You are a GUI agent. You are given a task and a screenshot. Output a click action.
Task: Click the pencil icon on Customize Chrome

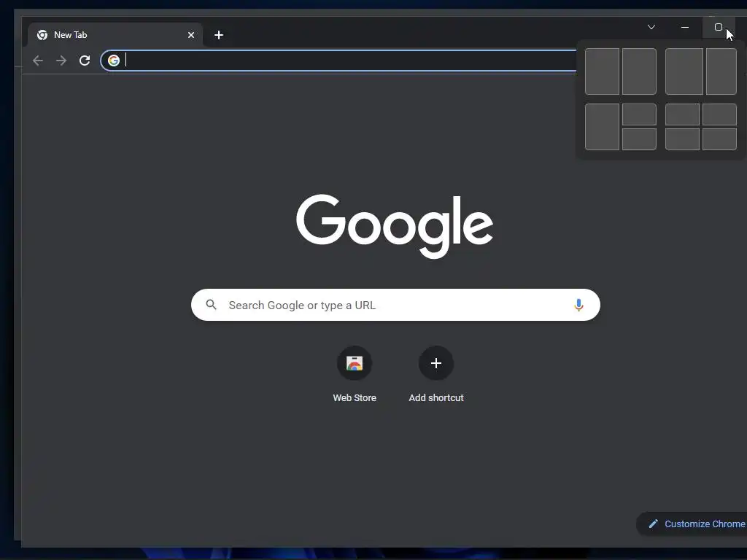click(x=654, y=524)
